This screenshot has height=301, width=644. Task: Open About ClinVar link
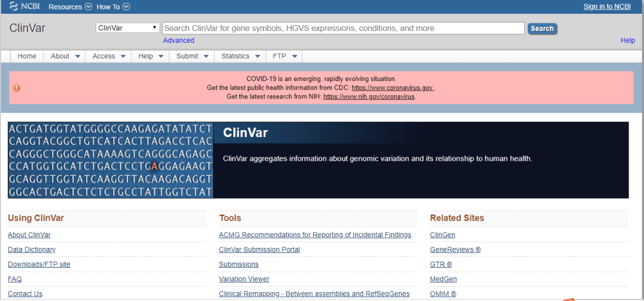tap(29, 235)
